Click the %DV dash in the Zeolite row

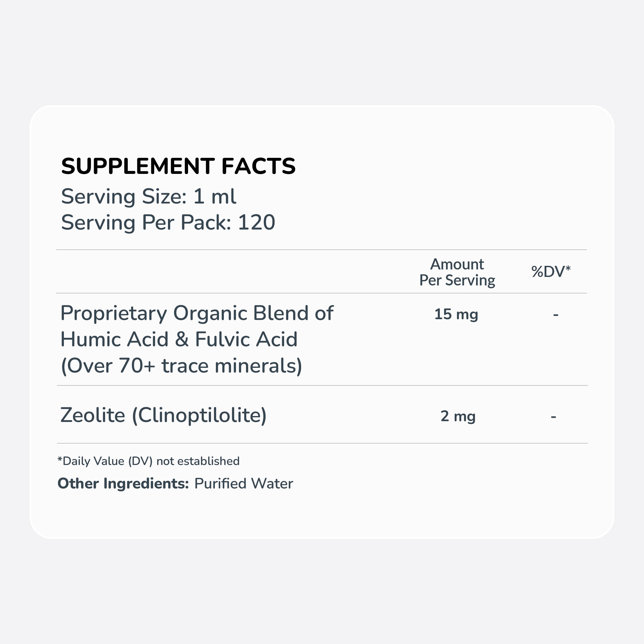pos(553,416)
